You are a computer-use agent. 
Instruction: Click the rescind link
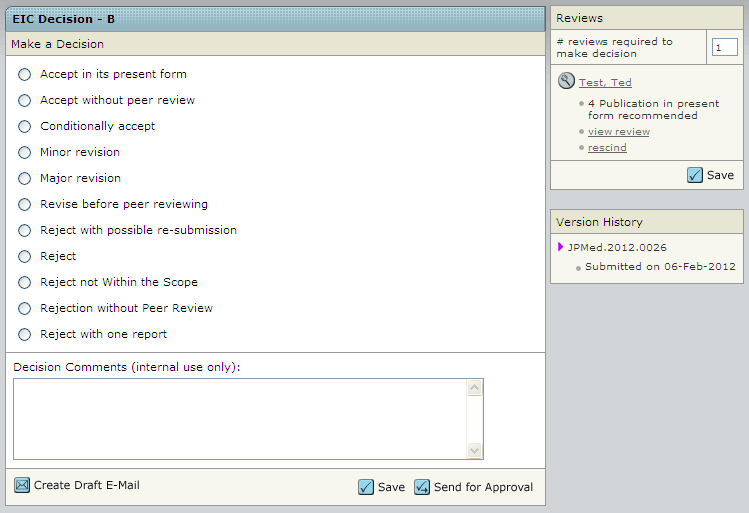(x=607, y=148)
